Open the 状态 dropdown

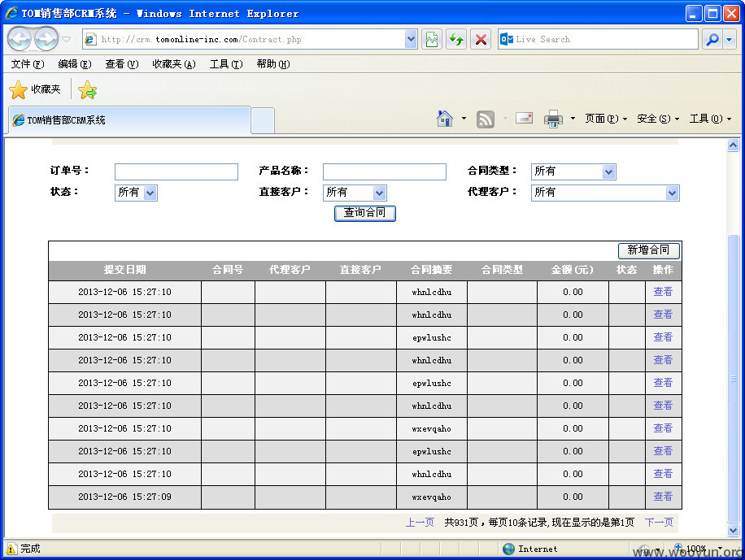[136, 193]
